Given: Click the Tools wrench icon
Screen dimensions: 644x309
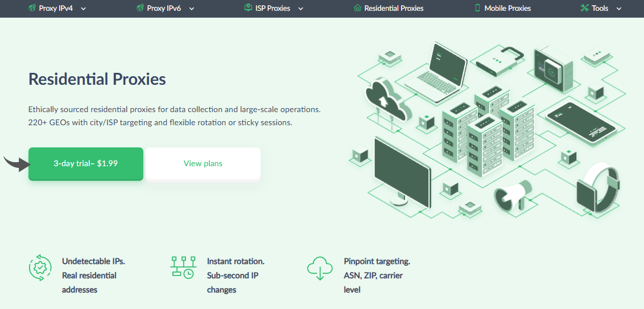Looking at the screenshot, I should click(584, 8).
